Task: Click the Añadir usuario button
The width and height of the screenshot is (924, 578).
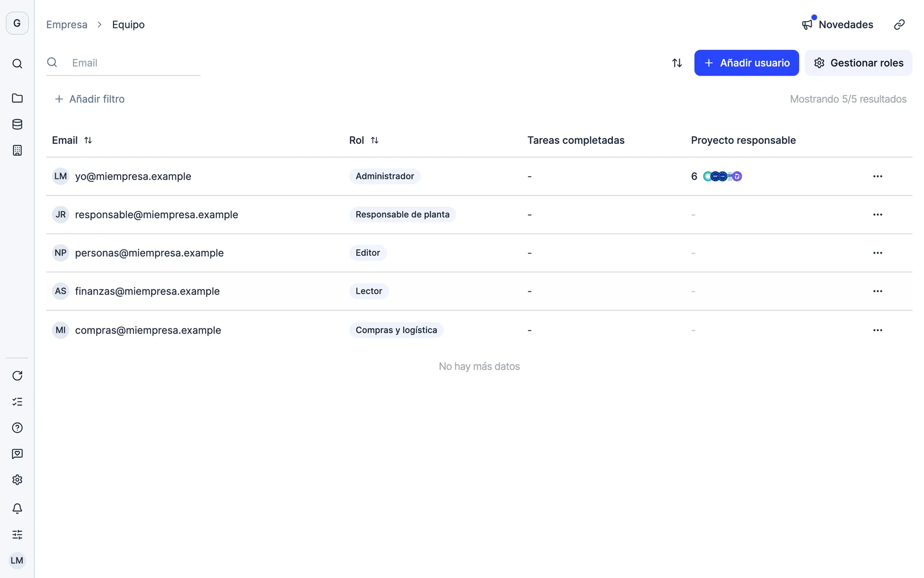Action: [x=746, y=63]
